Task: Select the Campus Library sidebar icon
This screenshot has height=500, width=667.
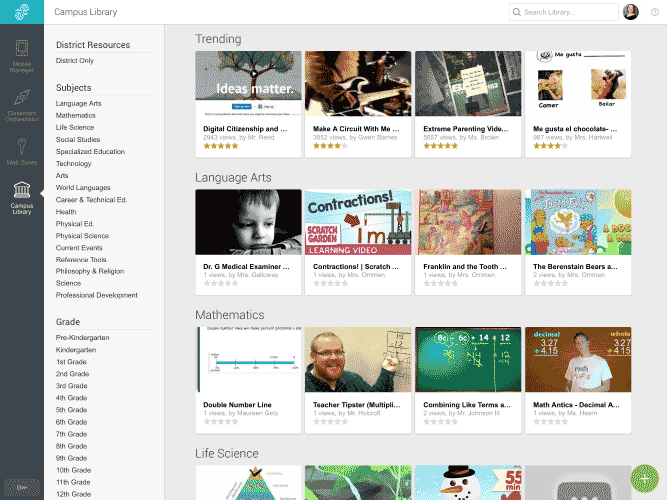Action: pos(22,197)
